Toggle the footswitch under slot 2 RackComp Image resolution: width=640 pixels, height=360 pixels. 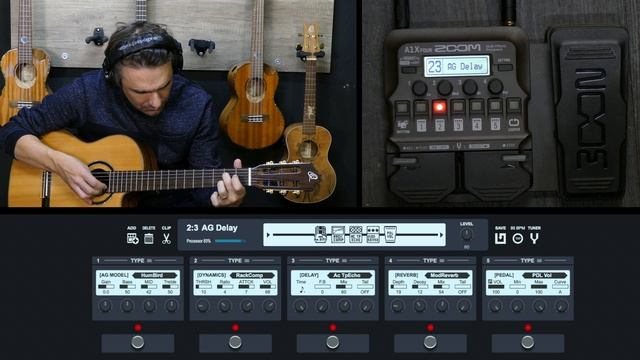pyautogui.click(x=235, y=342)
